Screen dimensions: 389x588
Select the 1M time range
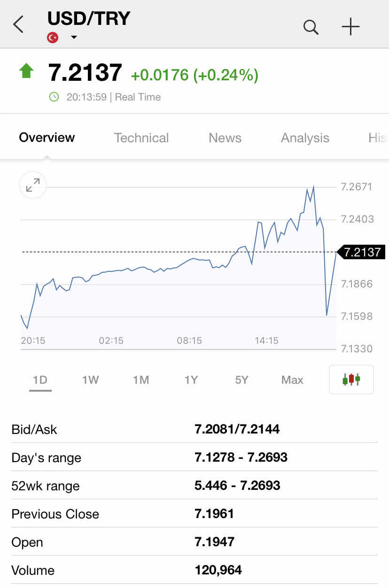coord(140,379)
